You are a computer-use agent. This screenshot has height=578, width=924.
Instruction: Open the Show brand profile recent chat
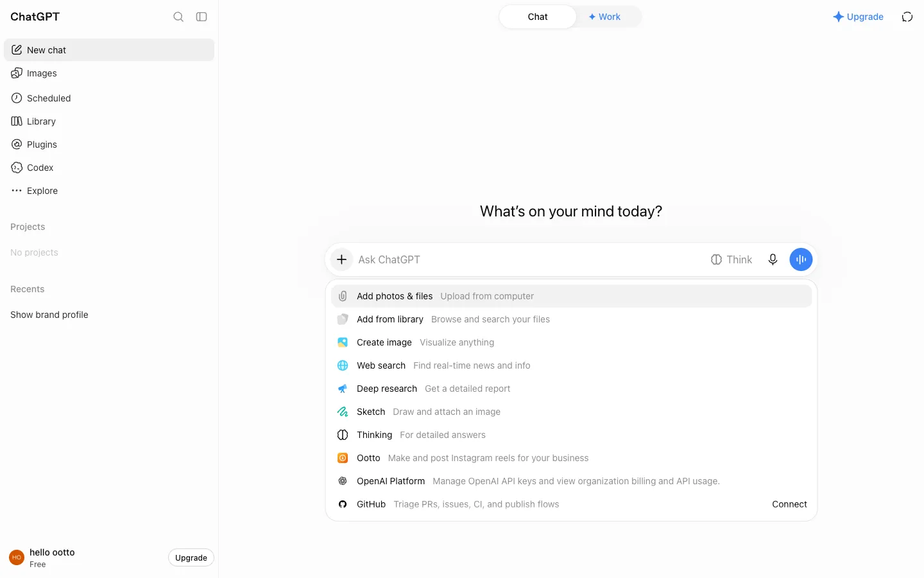[109, 315]
